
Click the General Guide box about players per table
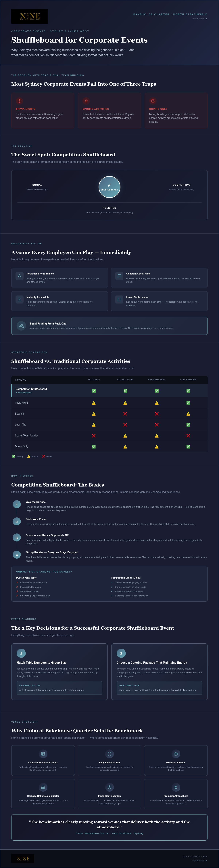[x=59, y=688]
